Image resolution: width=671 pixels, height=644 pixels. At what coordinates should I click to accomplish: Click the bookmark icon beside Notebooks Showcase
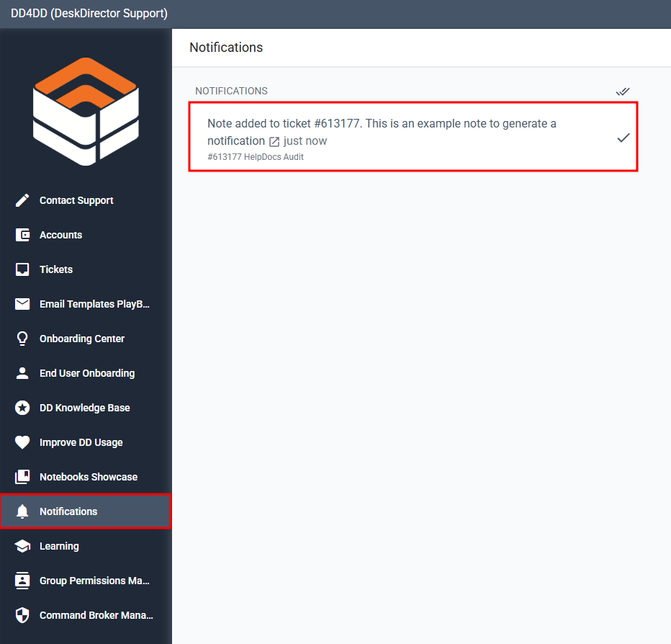point(22,477)
